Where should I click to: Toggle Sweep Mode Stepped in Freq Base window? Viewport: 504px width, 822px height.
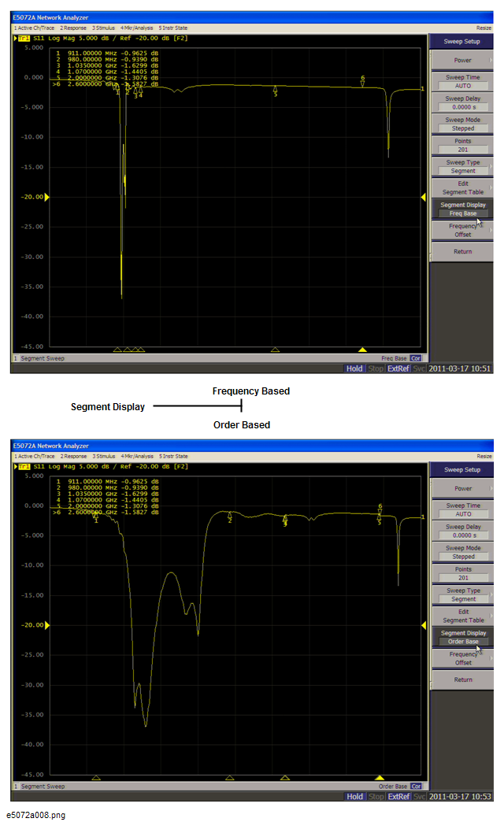462,124
